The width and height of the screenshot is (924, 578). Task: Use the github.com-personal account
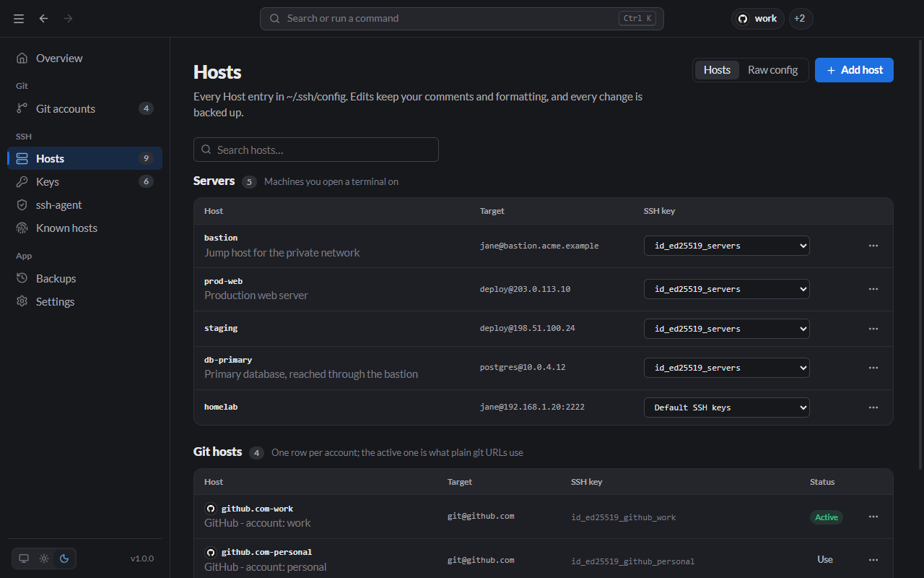(825, 560)
